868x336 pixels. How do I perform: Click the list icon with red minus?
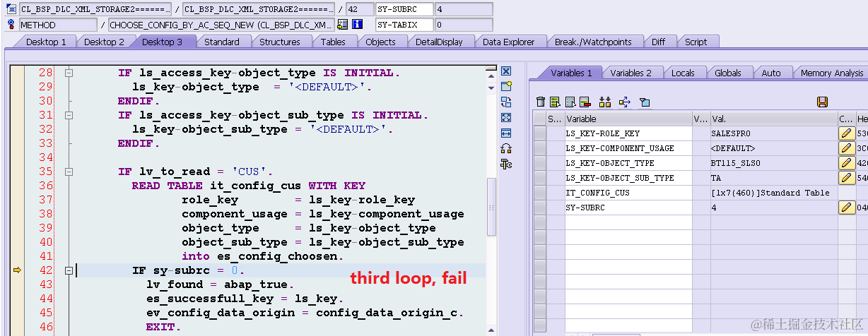584,102
